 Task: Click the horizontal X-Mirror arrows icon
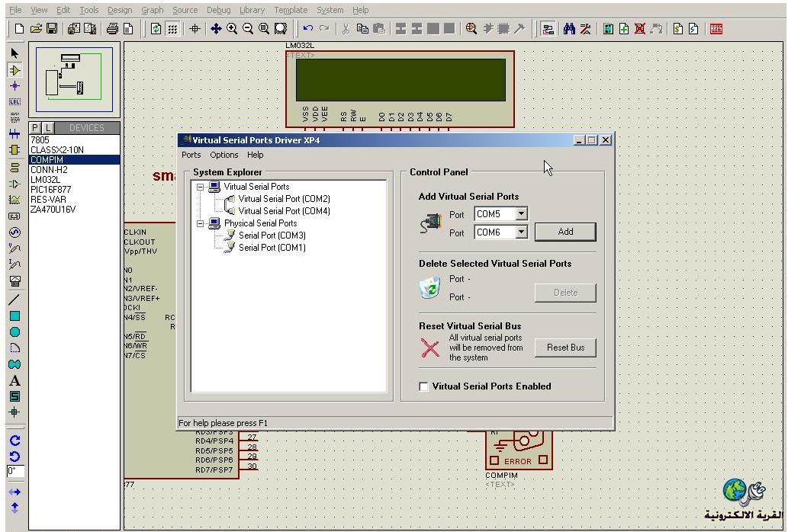tap(14, 492)
